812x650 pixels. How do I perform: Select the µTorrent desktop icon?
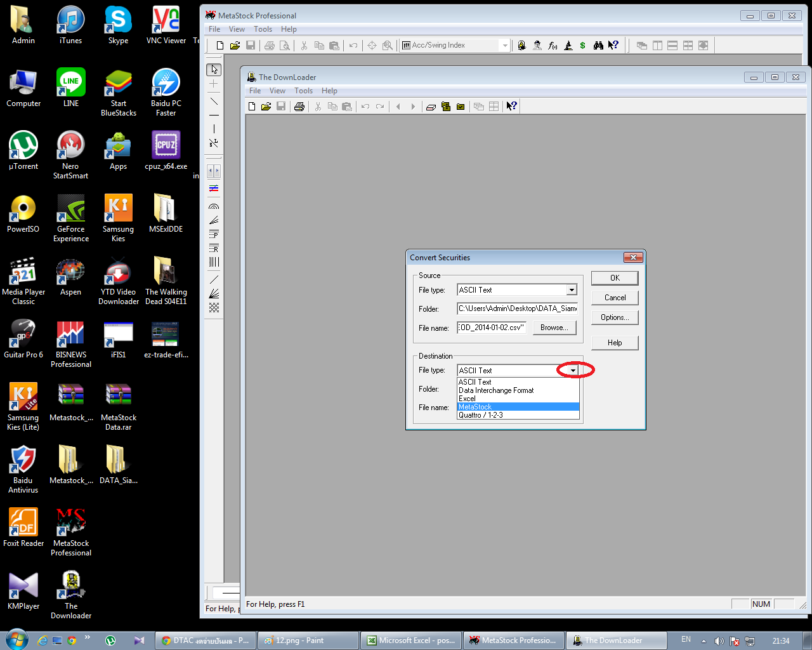point(23,150)
